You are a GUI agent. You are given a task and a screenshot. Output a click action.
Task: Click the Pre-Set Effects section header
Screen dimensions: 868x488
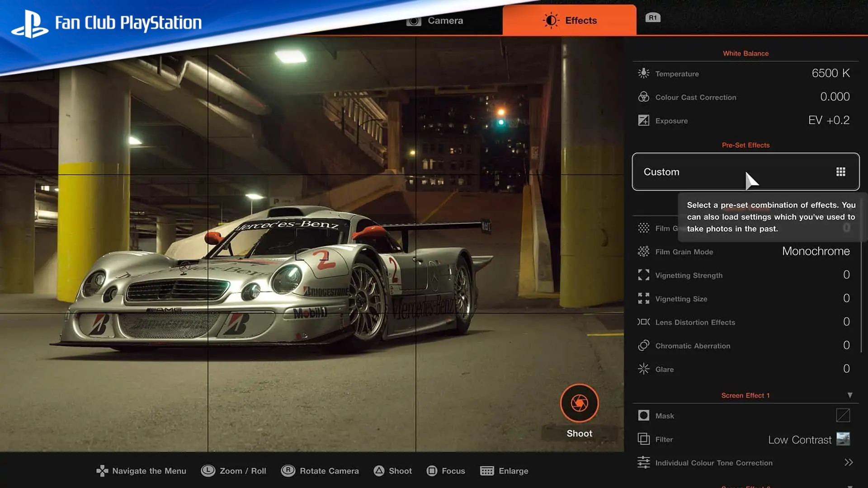745,145
